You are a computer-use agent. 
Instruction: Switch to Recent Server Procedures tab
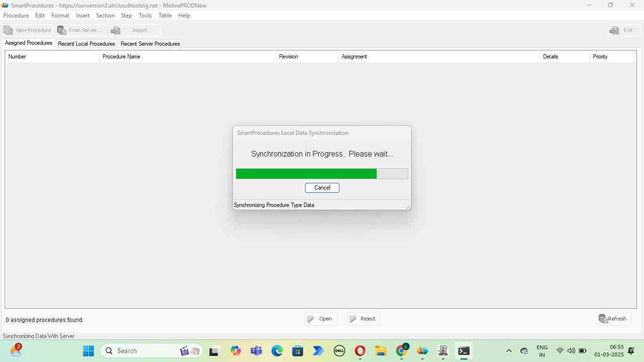(x=150, y=44)
